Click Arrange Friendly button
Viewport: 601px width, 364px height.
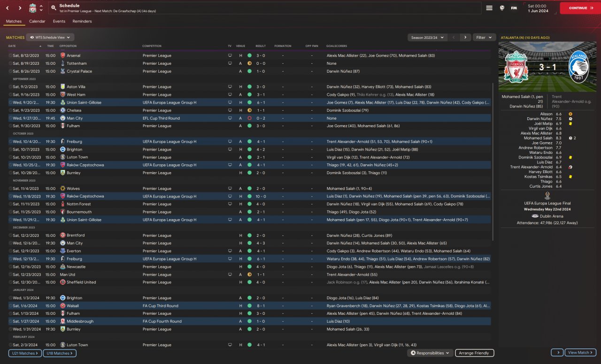click(474, 353)
